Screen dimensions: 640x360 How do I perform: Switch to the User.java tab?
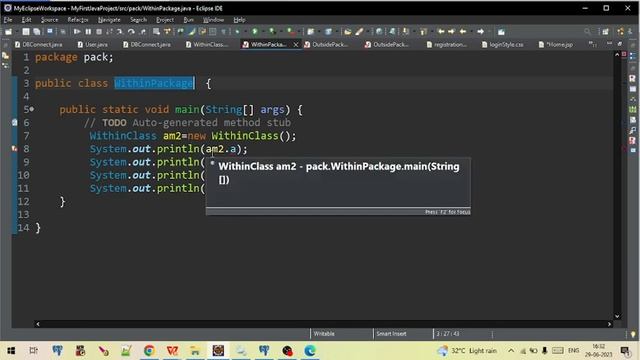click(x=93, y=44)
